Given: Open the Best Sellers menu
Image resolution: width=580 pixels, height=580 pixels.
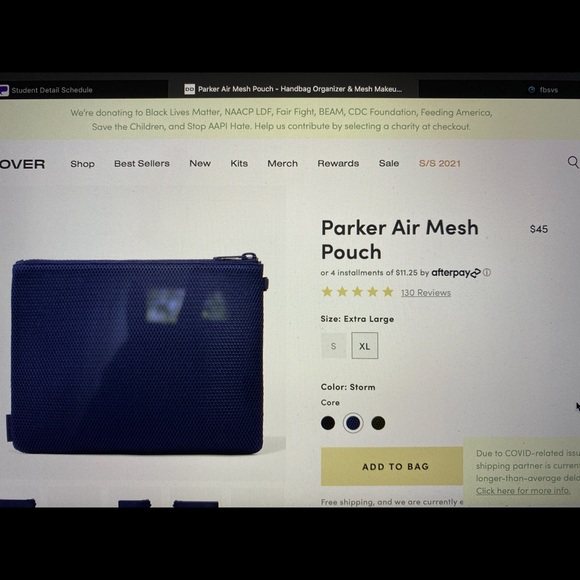Looking at the screenshot, I should click(x=142, y=163).
